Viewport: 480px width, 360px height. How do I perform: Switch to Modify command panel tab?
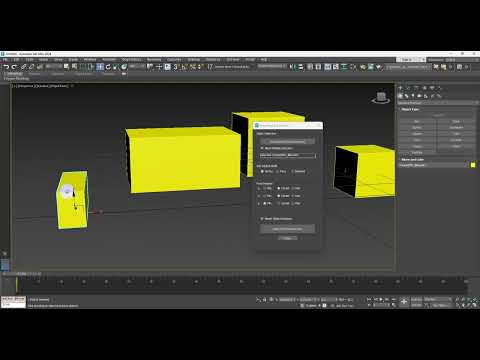pyautogui.click(x=408, y=88)
